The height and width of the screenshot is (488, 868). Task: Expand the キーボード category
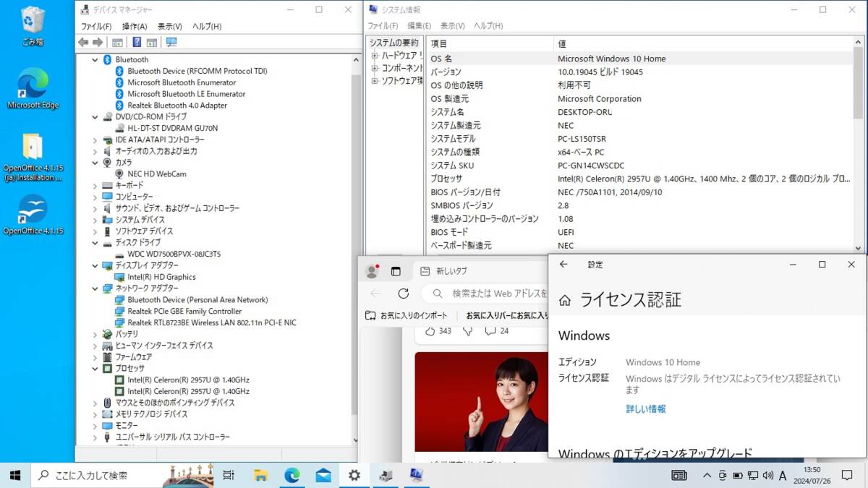(x=95, y=185)
